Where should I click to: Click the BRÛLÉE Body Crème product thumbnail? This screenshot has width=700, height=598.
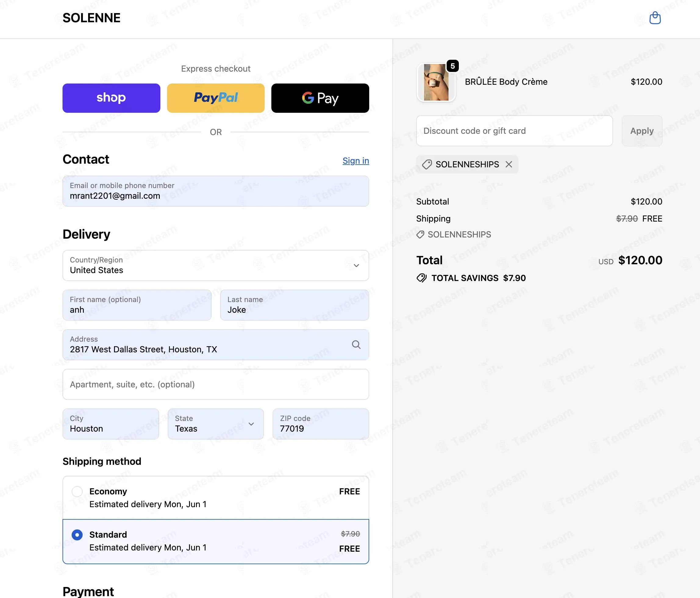[436, 82]
